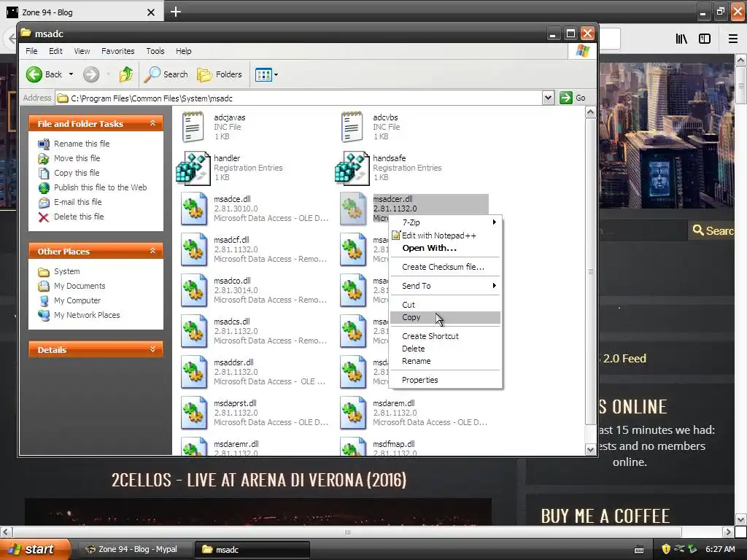
Task: Click Copy this file task
Action: 76,173
